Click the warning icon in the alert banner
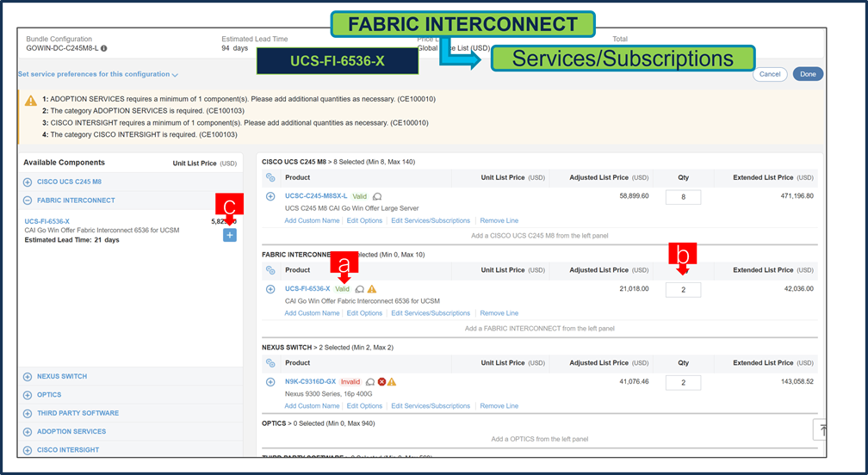 (31, 101)
